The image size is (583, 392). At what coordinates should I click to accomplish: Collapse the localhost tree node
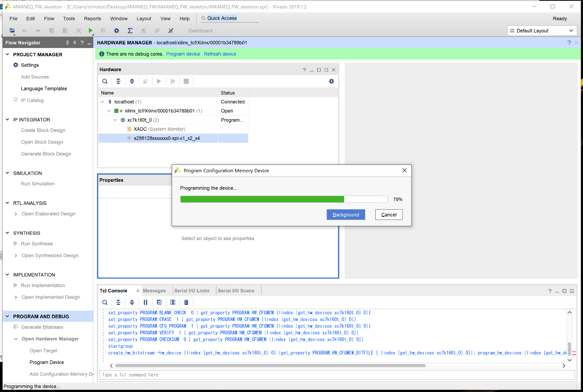(103, 102)
